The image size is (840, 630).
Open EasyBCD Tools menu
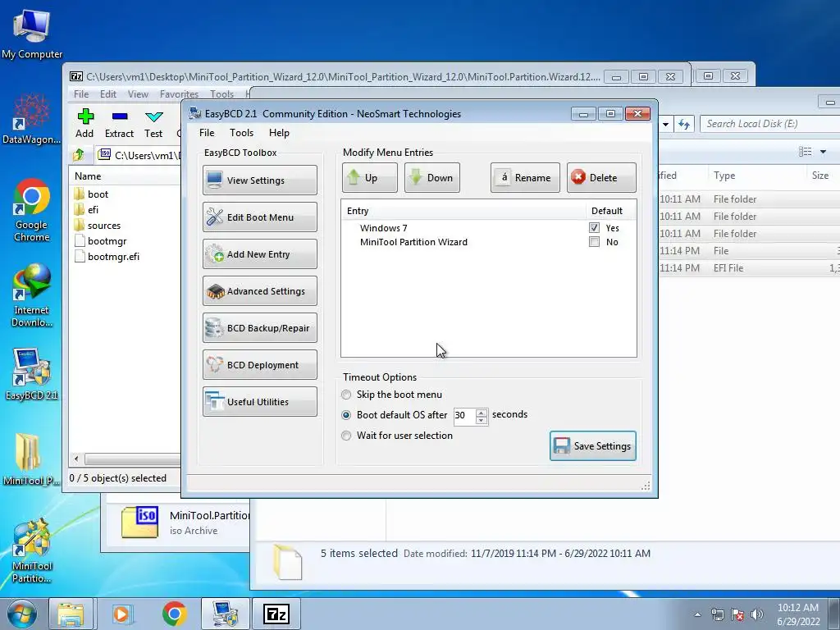point(242,133)
